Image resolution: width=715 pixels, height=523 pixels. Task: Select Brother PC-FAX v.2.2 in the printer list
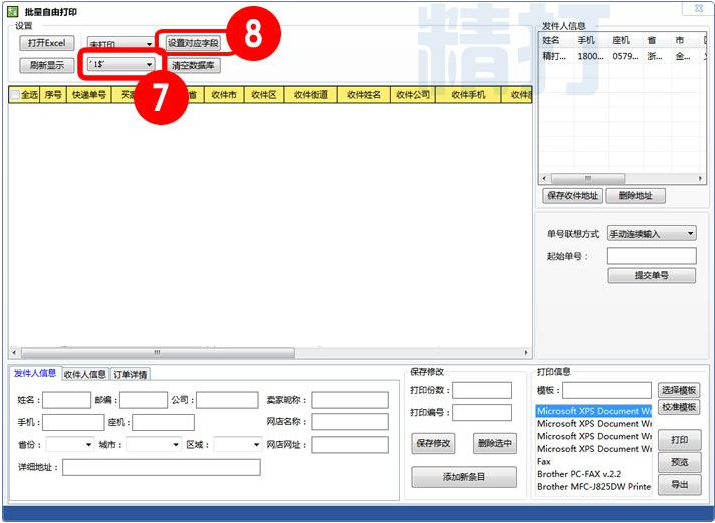(x=579, y=474)
